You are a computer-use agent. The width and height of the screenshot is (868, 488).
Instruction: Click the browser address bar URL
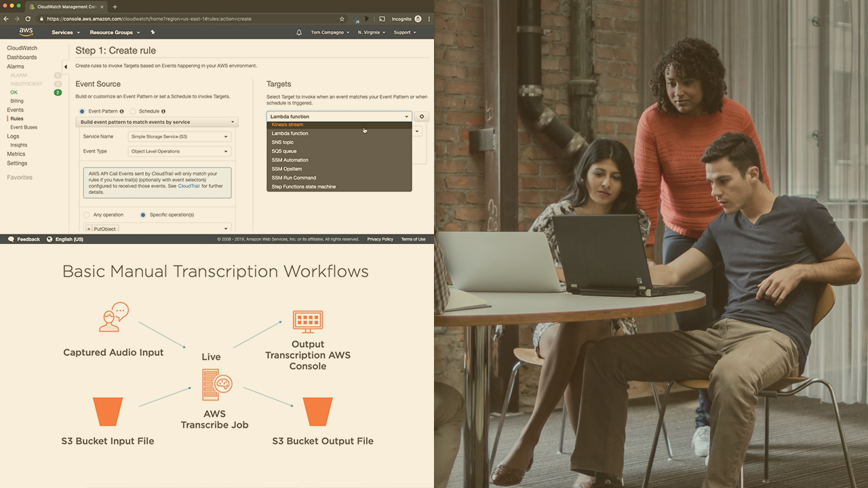pyautogui.click(x=149, y=19)
